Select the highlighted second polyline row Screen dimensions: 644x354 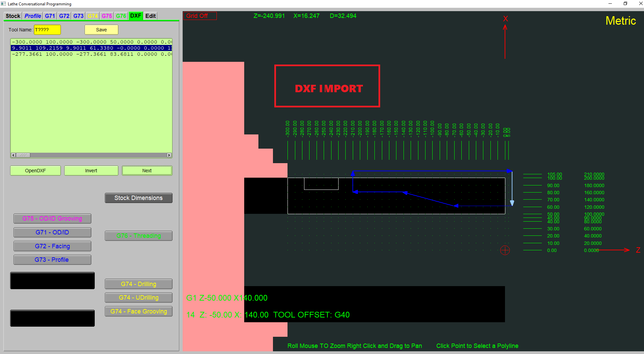click(91, 48)
